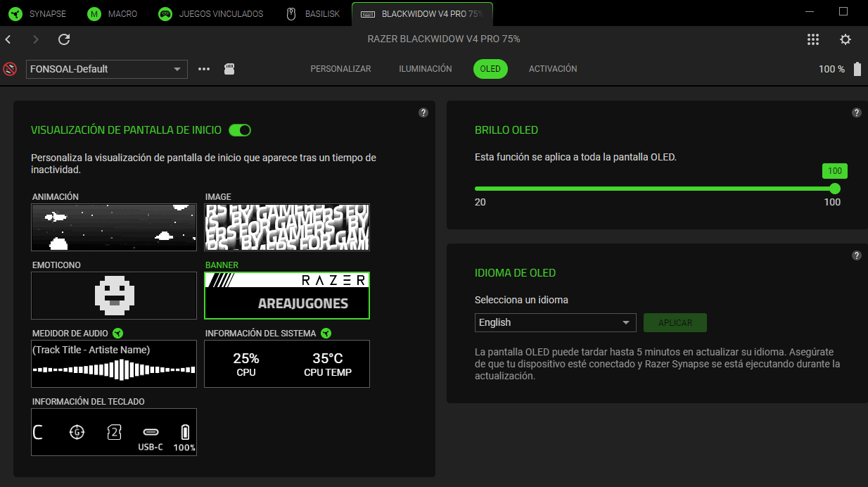Select the Animación screensaver thumbnail

114,227
